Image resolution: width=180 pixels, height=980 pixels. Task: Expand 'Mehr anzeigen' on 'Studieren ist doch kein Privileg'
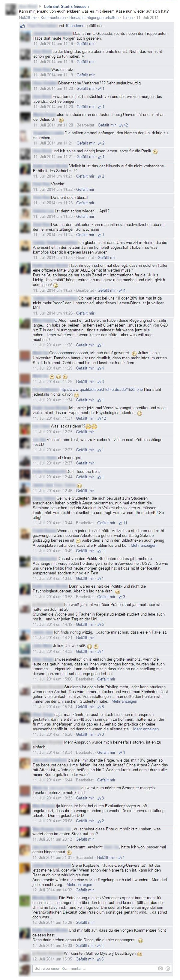pyautogui.click(x=124, y=701)
